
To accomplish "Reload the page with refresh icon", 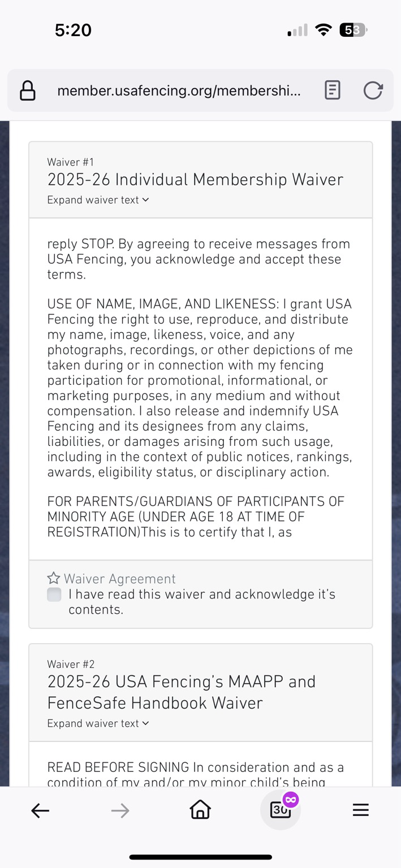I will (x=373, y=90).
